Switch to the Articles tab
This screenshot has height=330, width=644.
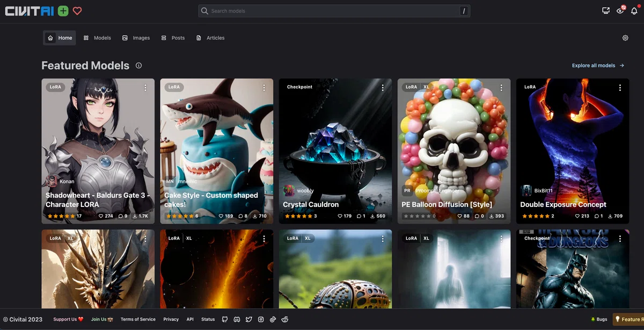pyautogui.click(x=210, y=38)
